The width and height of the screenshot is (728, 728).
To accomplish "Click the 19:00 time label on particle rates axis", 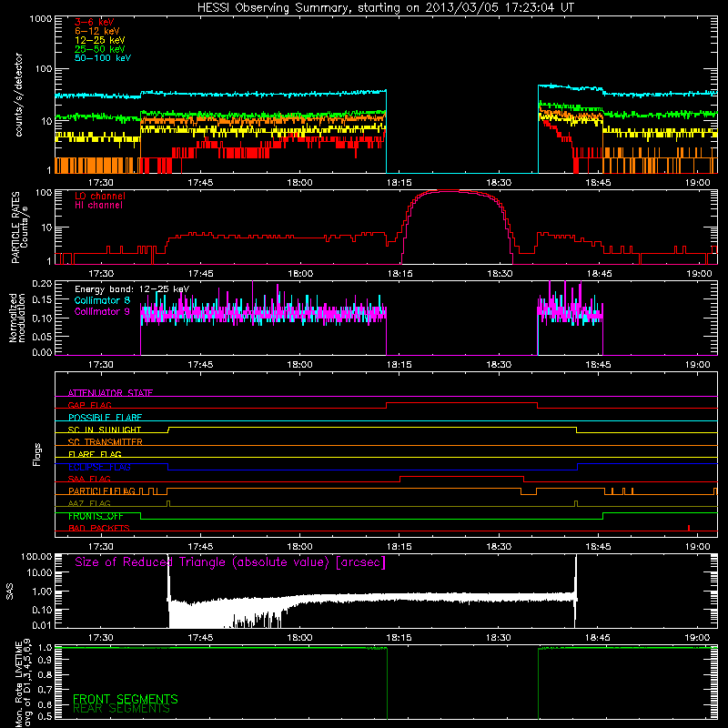I will [x=698, y=274].
